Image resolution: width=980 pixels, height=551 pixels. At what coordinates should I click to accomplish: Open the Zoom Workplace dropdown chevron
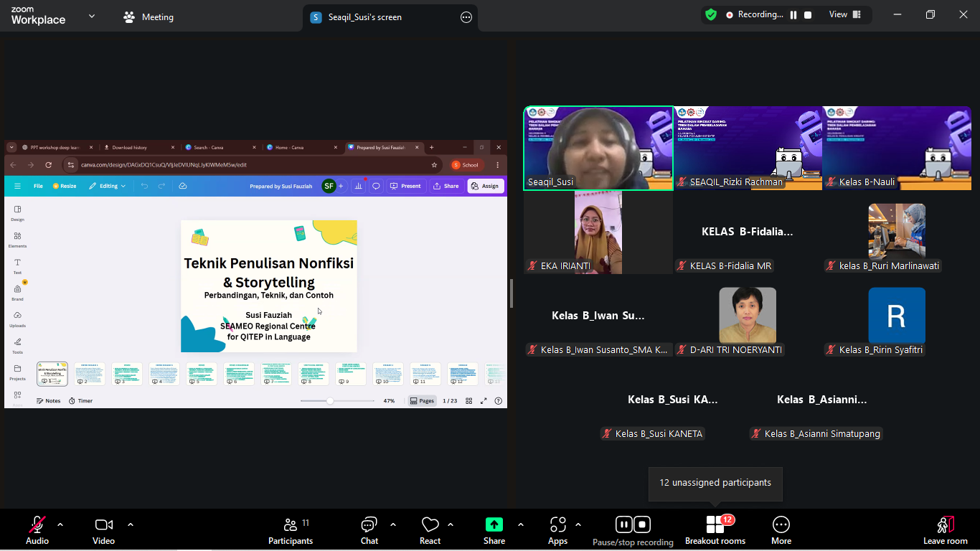click(92, 16)
